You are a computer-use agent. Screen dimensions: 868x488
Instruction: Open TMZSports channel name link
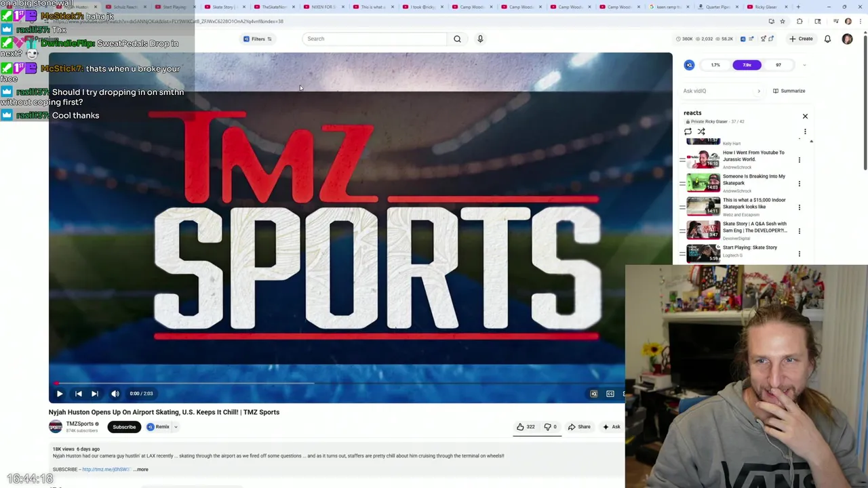(x=79, y=424)
